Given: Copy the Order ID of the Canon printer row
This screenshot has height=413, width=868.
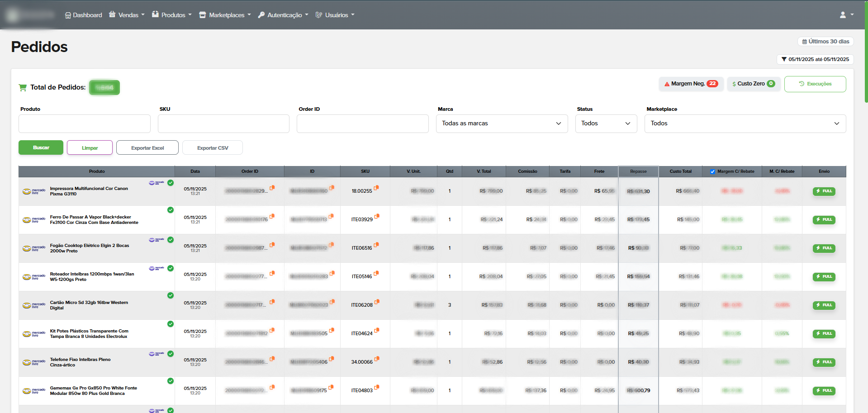Looking at the screenshot, I should point(272,189).
